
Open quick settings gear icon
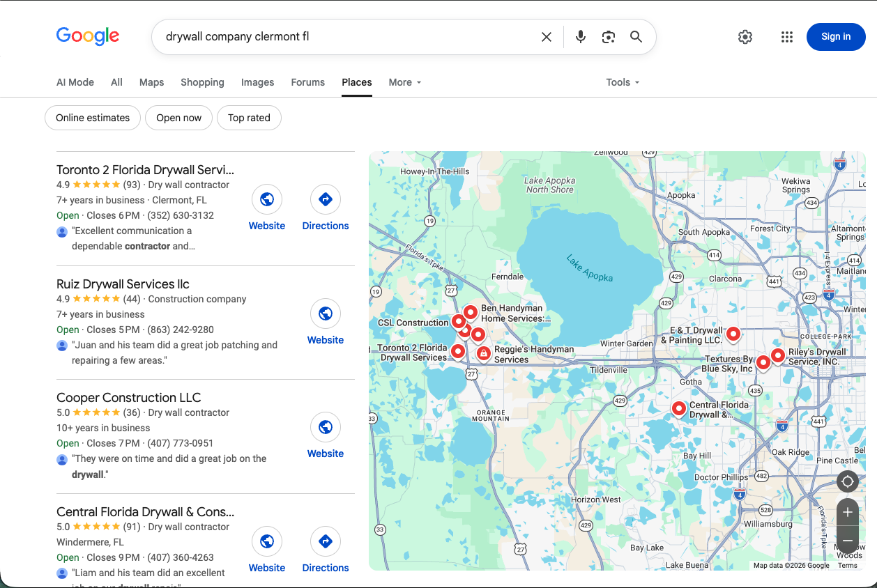[x=745, y=37]
